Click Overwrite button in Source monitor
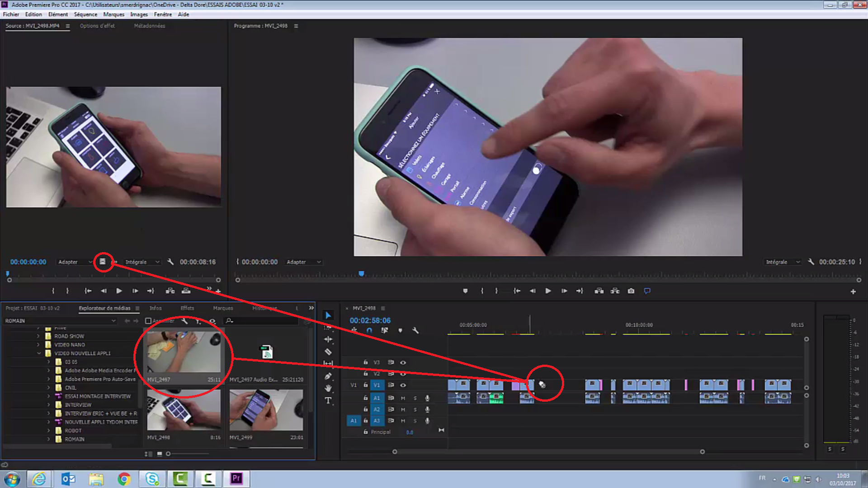 point(186,291)
